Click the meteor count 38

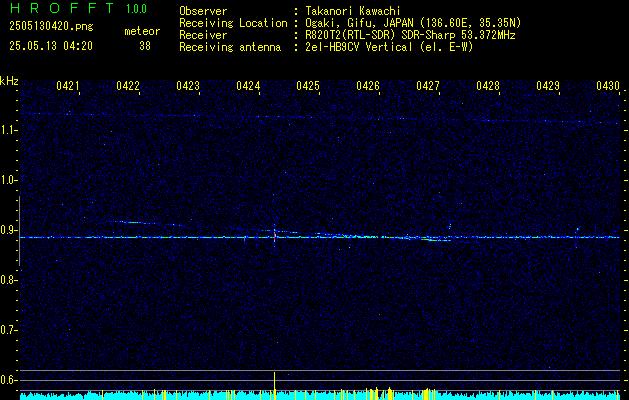(x=145, y=46)
